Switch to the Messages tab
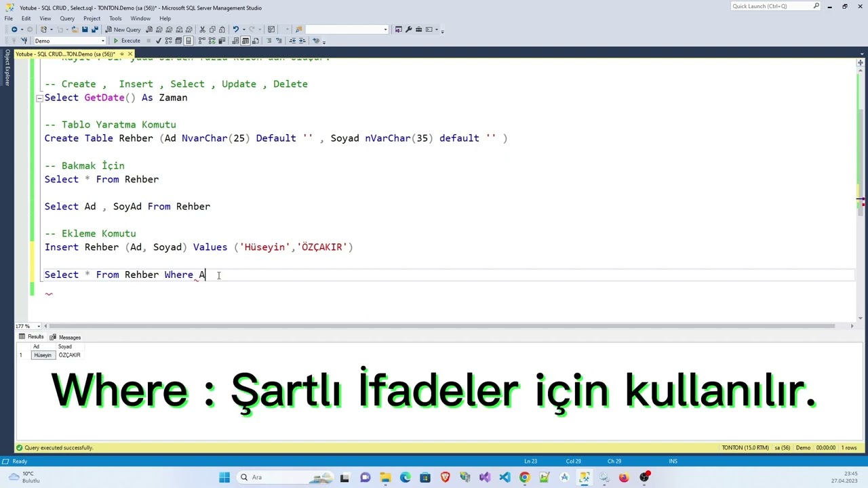Viewport: 868px width, 488px height. click(x=65, y=337)
